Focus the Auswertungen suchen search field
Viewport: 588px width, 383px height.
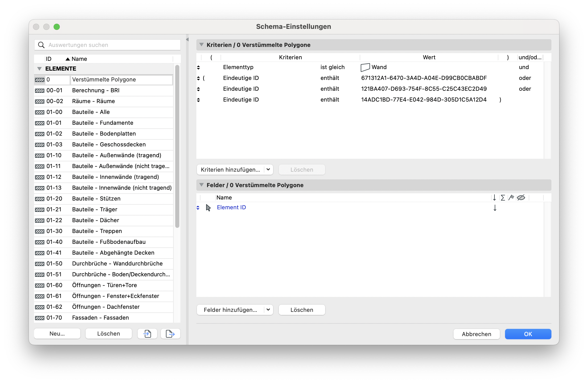pyautogui.click(x=107, y=45)
